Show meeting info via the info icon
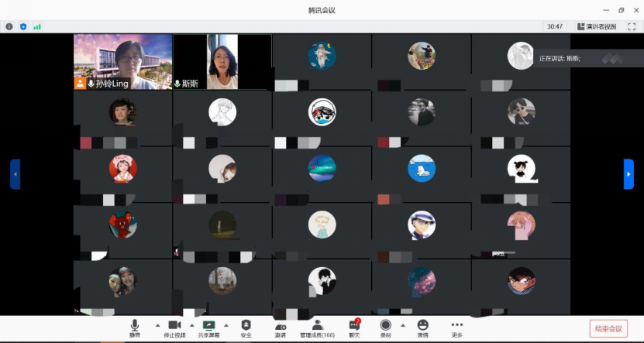The image size is (644, 343). (x=9, y=26)
